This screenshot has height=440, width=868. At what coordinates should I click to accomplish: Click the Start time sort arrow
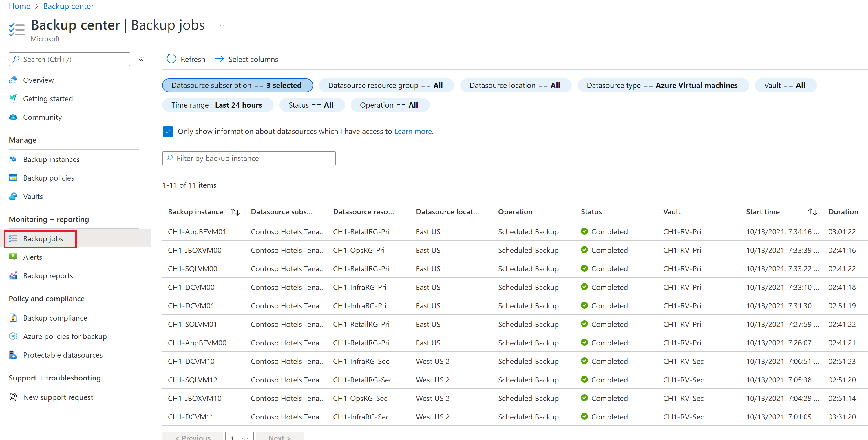(x=813, y=212)
